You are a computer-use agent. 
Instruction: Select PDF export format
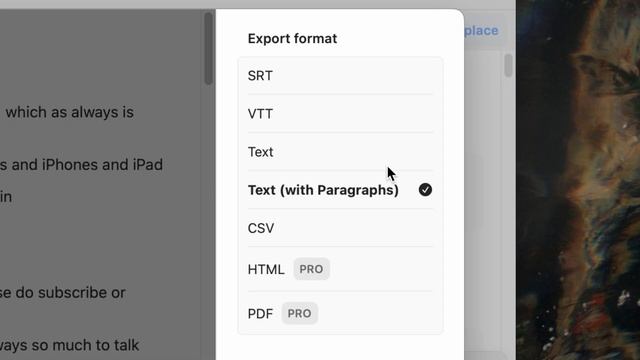pos(340,313)
